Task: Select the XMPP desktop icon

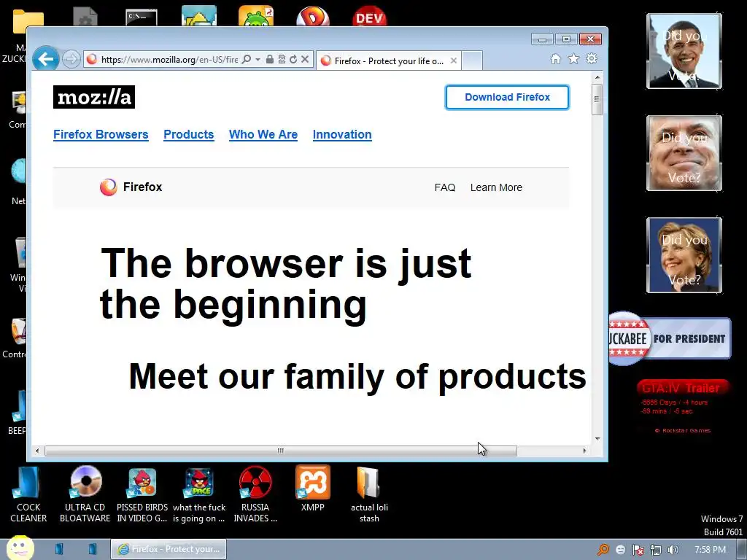Action: [x=312, y=489]
